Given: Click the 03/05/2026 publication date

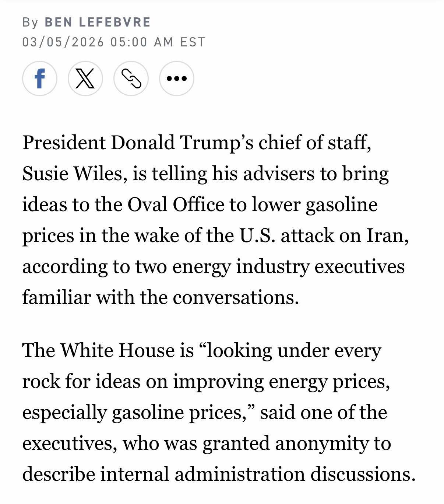Looking at the screenshot, I should [x=63, y=42].
